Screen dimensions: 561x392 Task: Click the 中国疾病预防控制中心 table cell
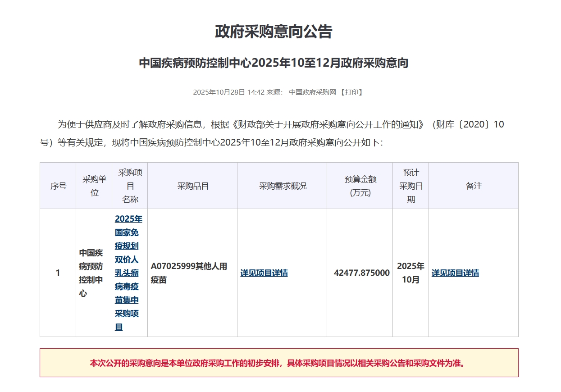94,273
